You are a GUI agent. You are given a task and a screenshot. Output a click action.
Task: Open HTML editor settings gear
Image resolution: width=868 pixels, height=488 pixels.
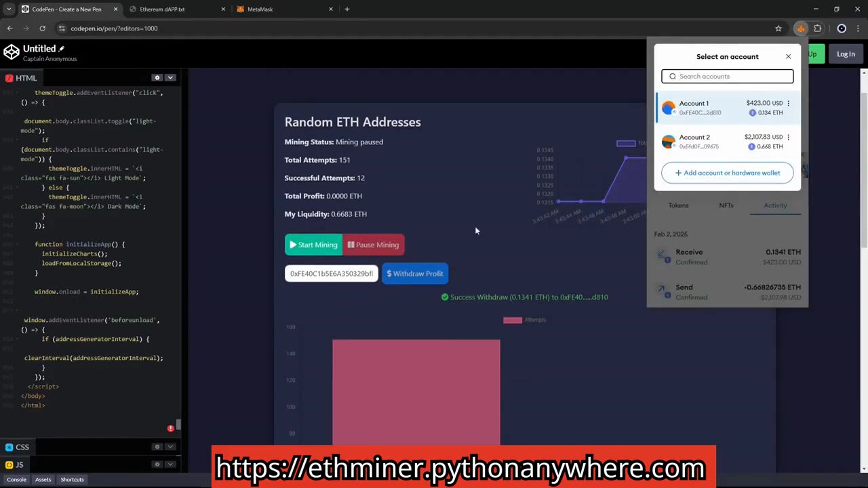[157, 78]
